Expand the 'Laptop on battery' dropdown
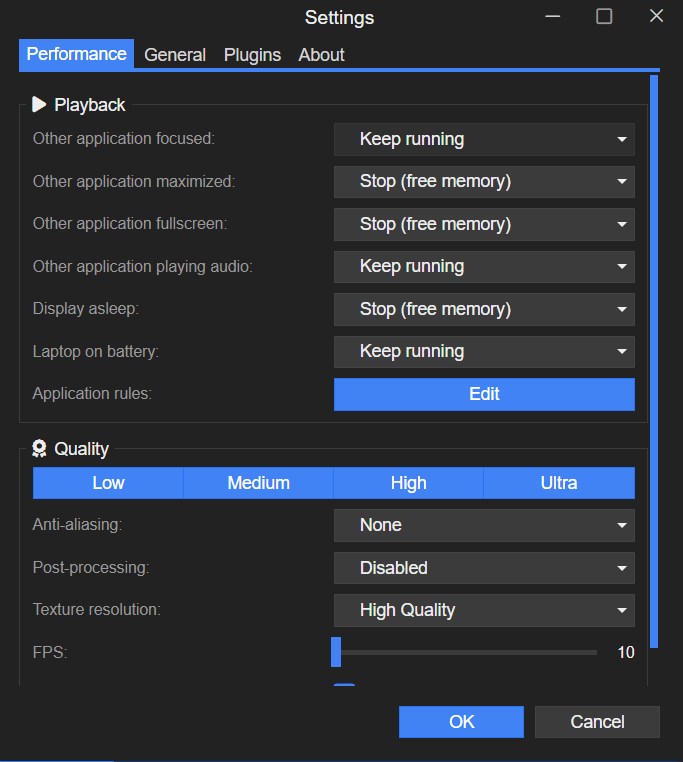This screenshot has width=683, height=762. click(x=484, y=351)
